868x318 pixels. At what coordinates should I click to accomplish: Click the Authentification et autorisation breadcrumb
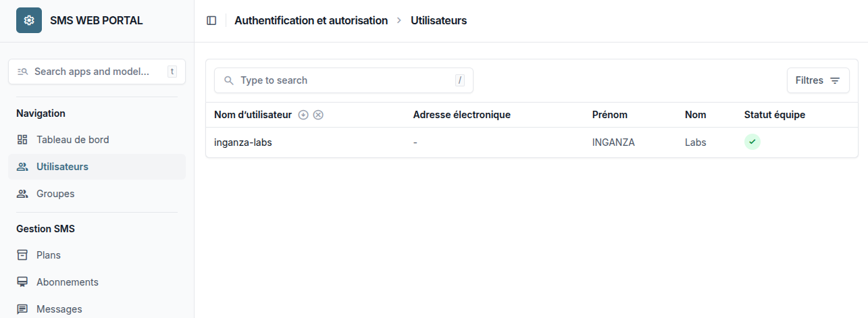[311, 20]
